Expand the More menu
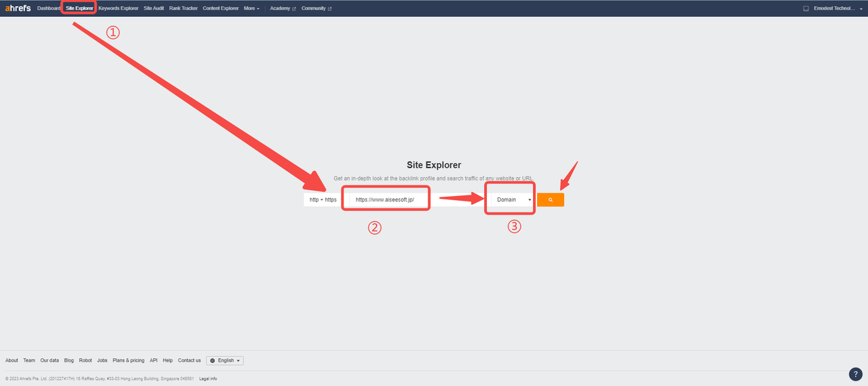 coord(252,8)
